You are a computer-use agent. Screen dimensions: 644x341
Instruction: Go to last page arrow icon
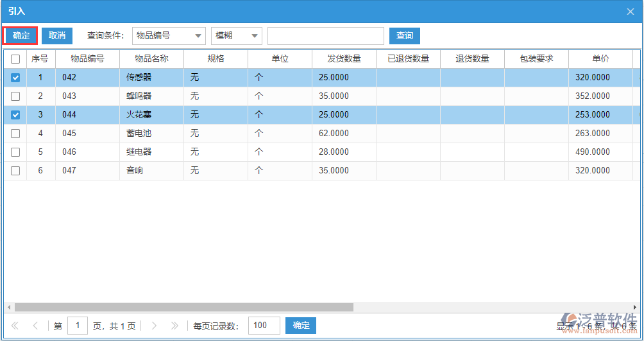(174, 326)
